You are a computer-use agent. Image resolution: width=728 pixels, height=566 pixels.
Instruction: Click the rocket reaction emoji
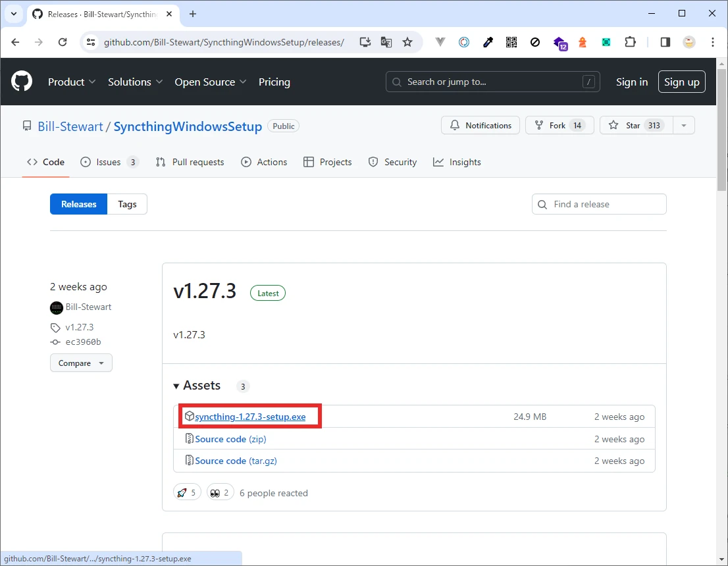click(x=187, y=493)
